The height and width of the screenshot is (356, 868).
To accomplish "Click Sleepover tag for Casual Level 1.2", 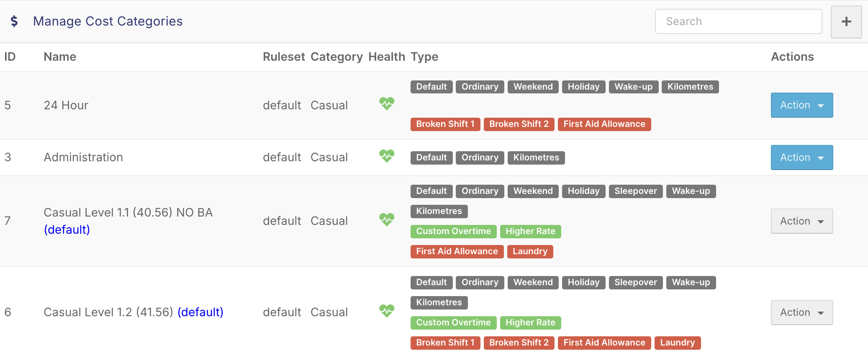I will [x=636, y=282].
